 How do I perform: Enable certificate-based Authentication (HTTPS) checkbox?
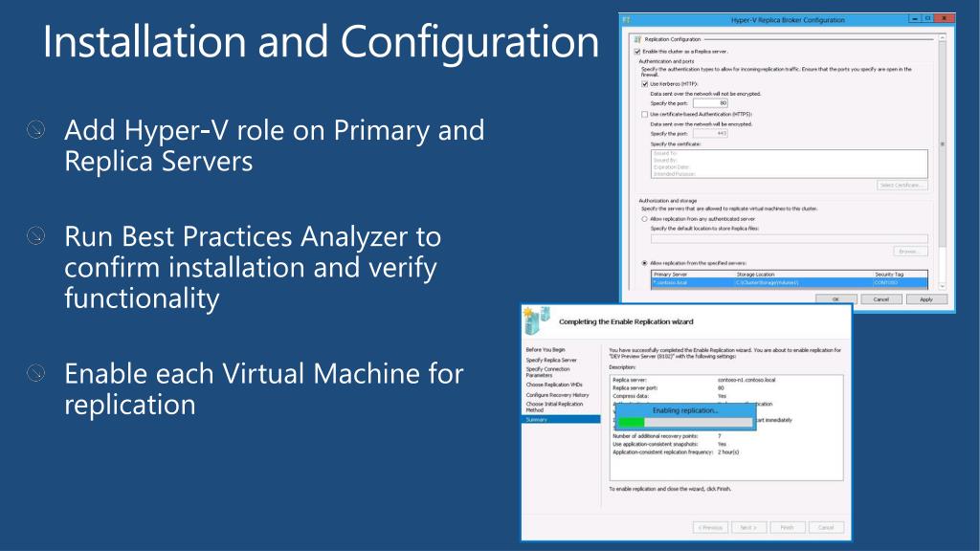[645, 114]
